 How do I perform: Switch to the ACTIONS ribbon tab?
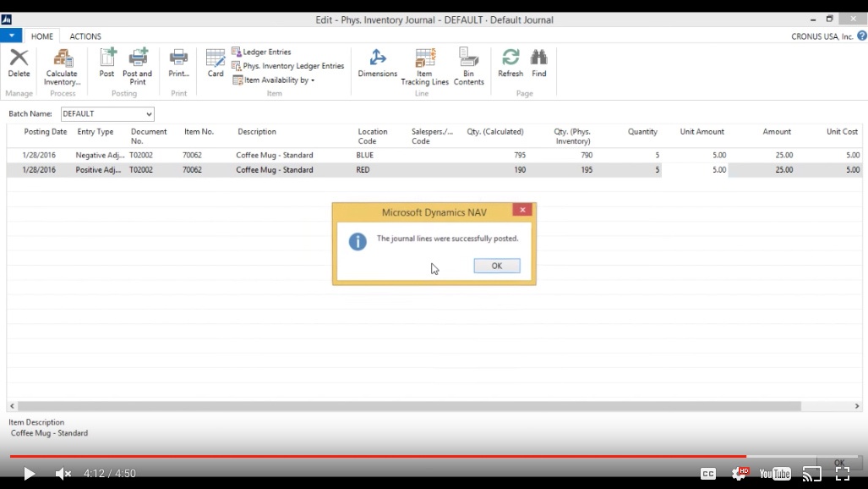(x=85, y=36)
